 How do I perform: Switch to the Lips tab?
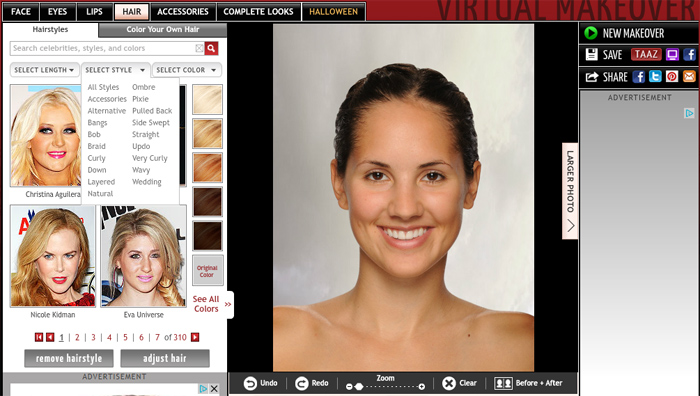[94, 12]
